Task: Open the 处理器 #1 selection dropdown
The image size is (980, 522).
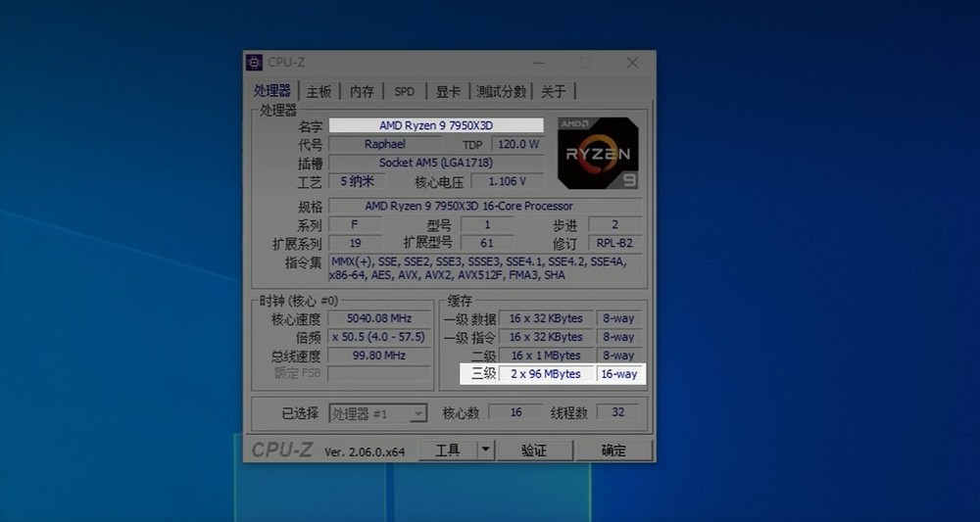Action: (377, 413)
